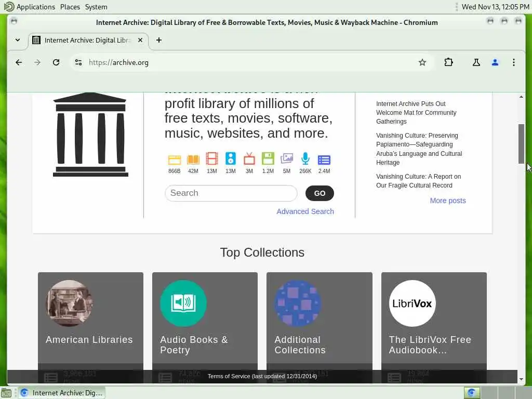The height and width of the screenshot is (399, 532).
Task: Open the profile avatar icon
Action: click(495, 62)
